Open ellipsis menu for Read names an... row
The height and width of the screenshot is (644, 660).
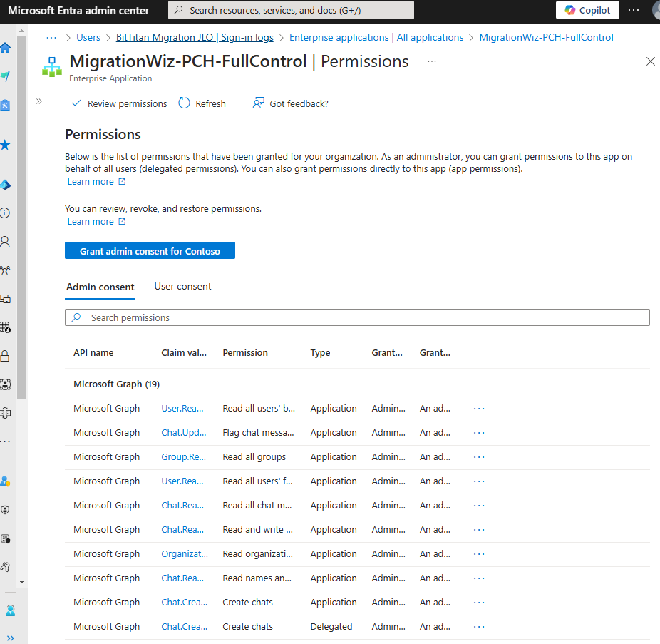tap(479, 578)
